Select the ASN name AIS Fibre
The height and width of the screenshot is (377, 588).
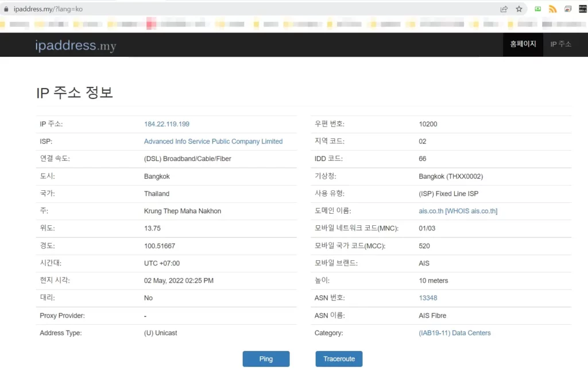(x=432, y=316)
